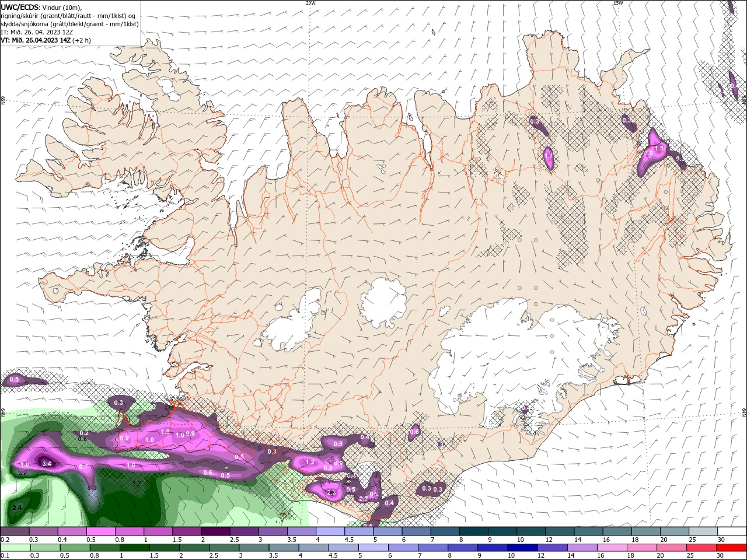This screenshot has width=747, height=560.
Task: Click the 'VT: Mið. 26.04.2023 14Z (+2 h)' text
Action: pos(46,40)
